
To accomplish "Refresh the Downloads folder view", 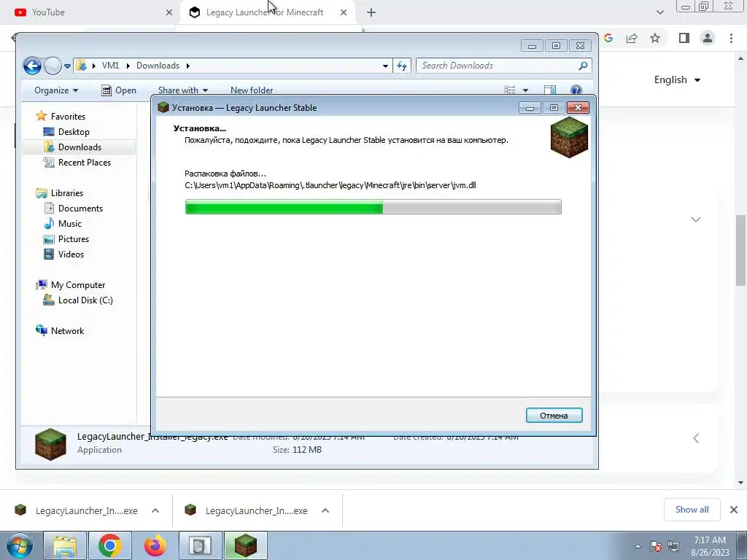I will point(402,66).
